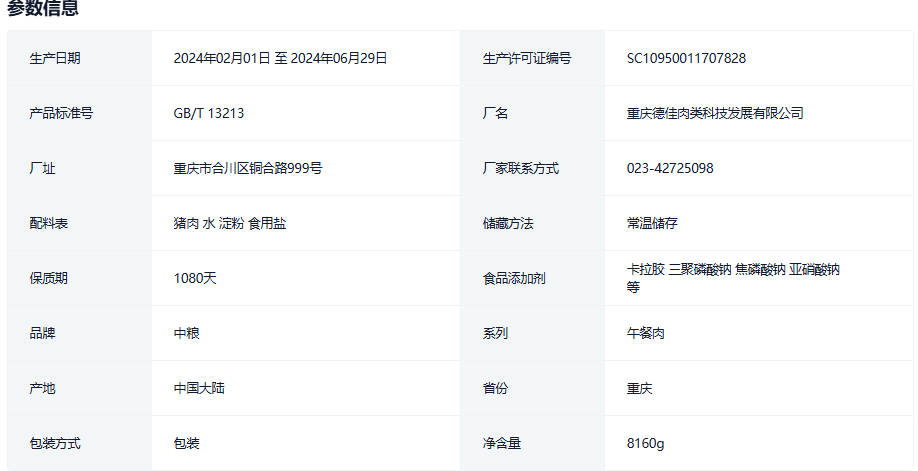Click the brand value 中粮
The width and height of the screenshot is (918, 471).
click(x=186, y=333)
